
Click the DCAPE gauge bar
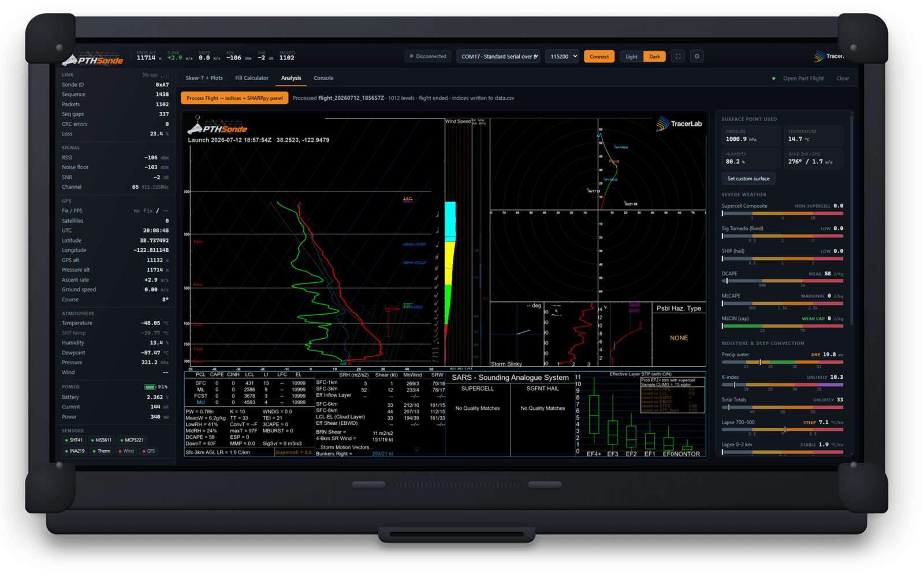783,281
